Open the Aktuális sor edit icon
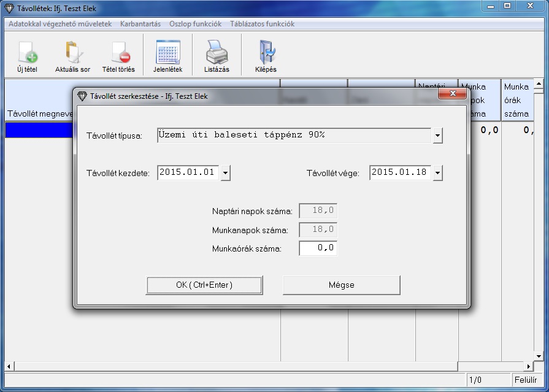This screenshot has height=392, width=549. point(72,53)
